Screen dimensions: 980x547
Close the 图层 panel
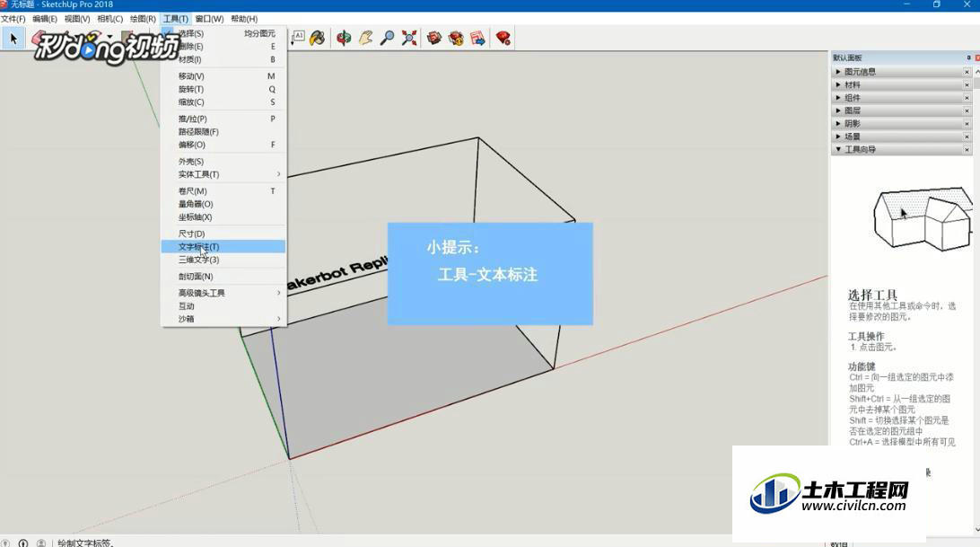click(967, 110)
